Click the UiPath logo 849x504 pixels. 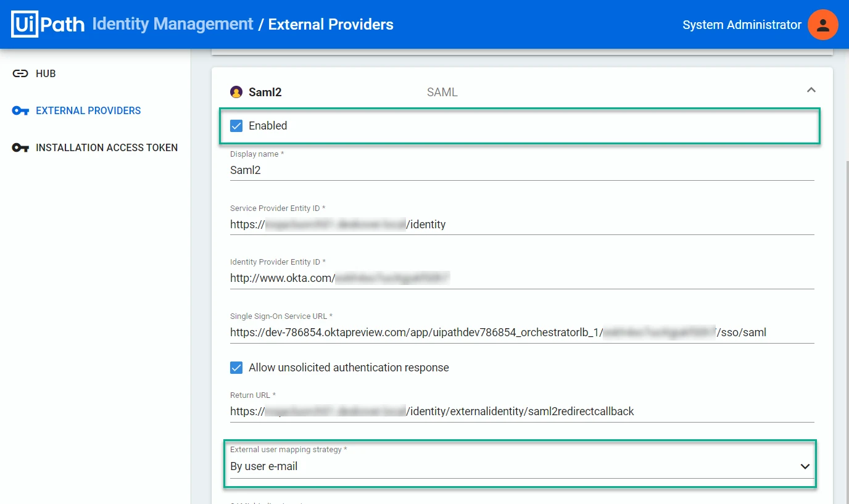point(48,25)
